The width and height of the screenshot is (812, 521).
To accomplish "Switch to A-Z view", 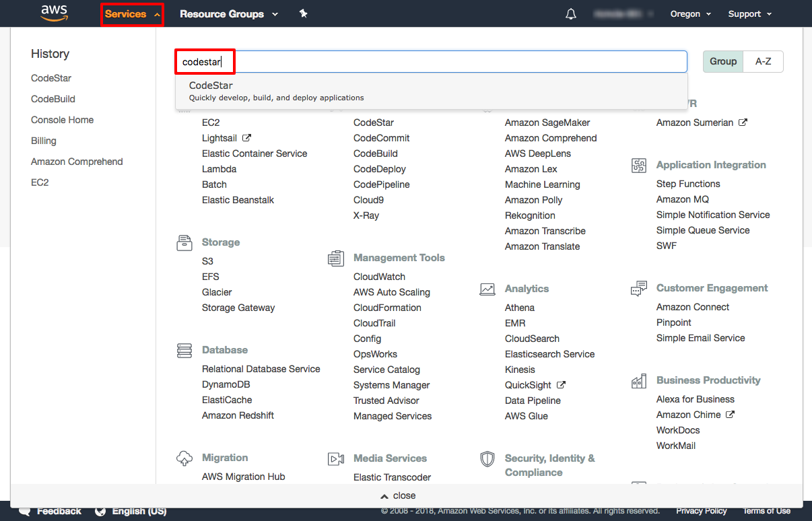I will point(764,61).
